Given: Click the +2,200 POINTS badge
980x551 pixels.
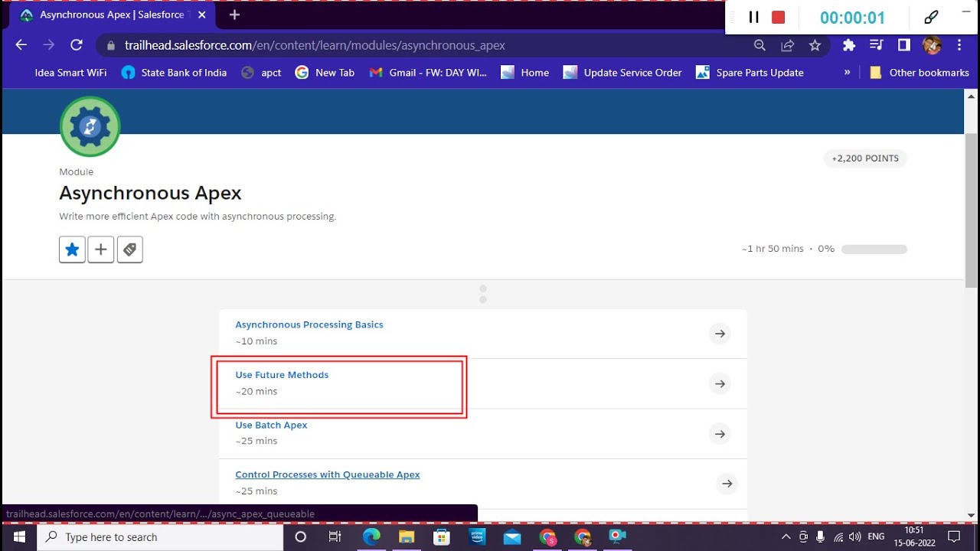Looking at the screenshot, I should click(865, 158).
